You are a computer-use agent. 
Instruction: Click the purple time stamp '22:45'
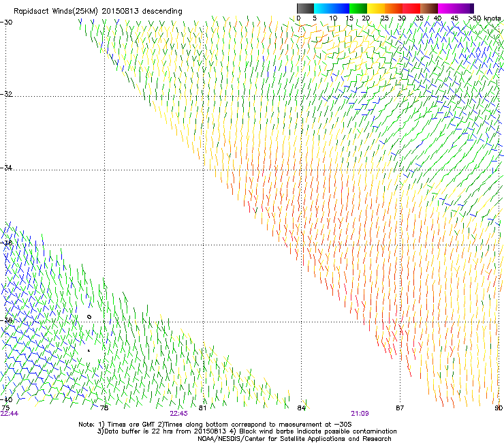tap(178, 414)
